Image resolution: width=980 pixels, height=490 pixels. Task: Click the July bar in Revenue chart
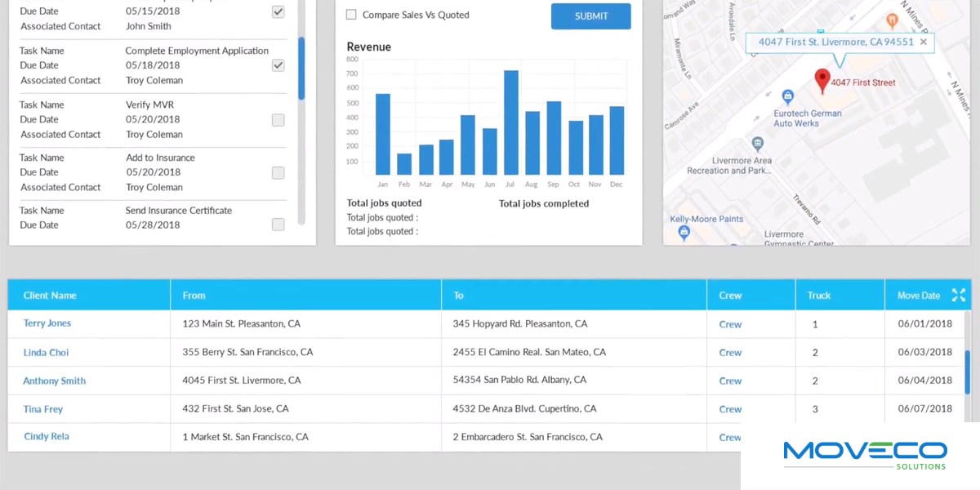click(511, 122)
